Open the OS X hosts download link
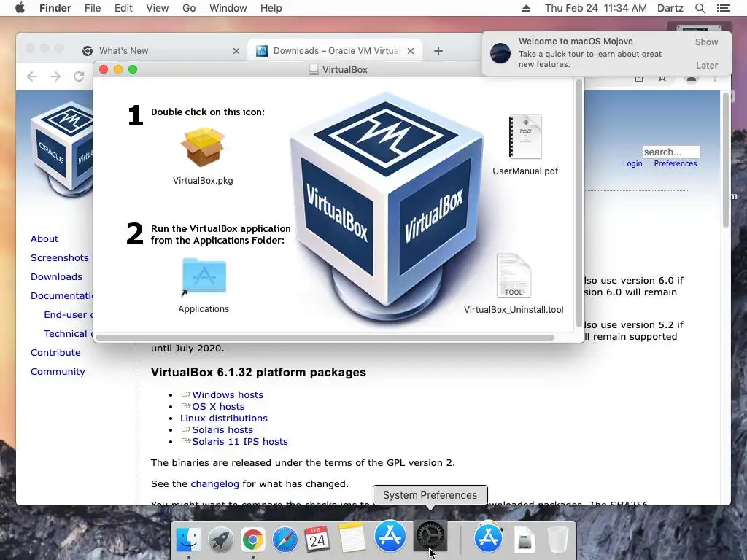 click(218, 407)
